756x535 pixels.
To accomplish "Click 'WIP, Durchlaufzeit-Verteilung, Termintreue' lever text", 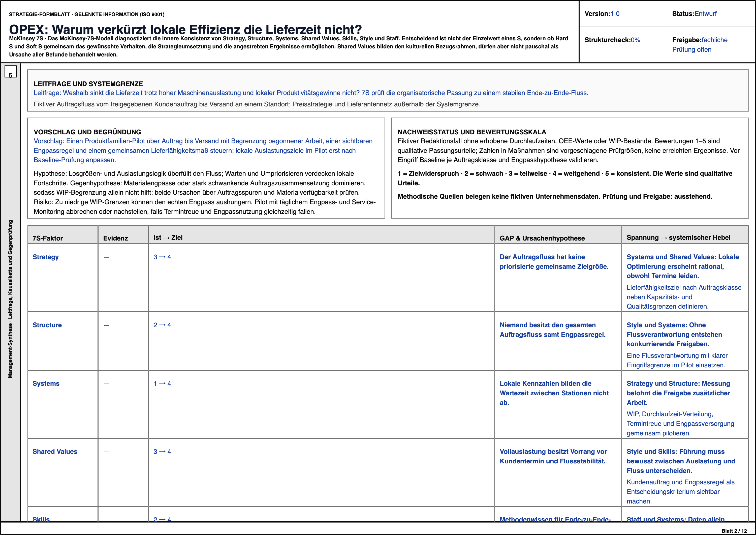I will pos(680,424).
